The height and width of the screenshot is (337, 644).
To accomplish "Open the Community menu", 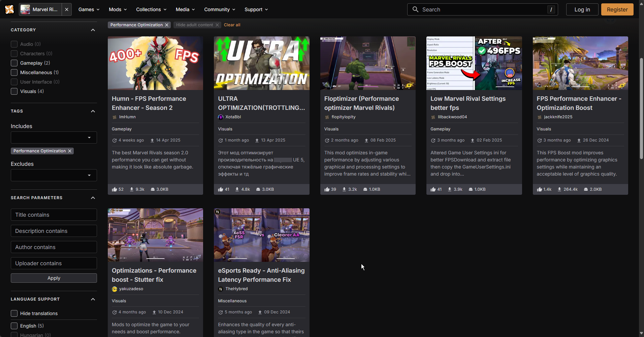I will [x=220, y=9].
